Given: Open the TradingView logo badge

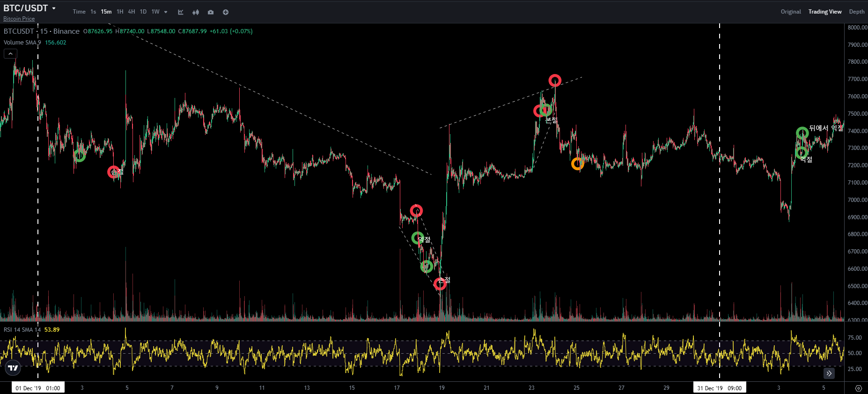Looking at the screenshot, I should [13, 368].
